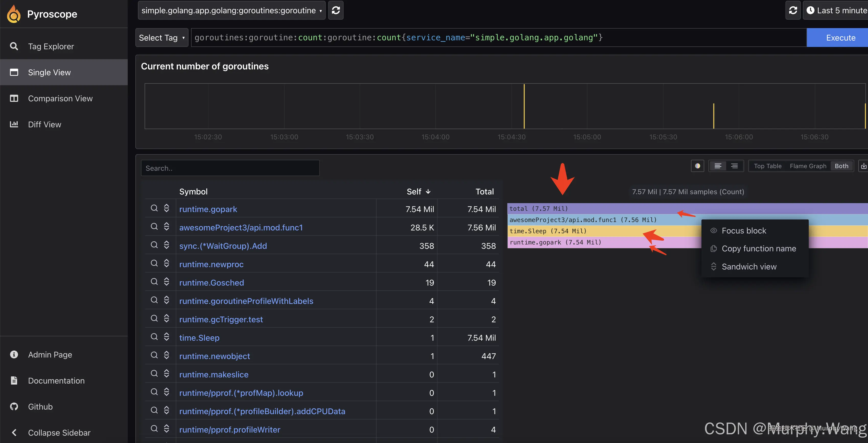Open the flame graph color palette selector
This screenshot has height=443, width=868.
tap(698, 166)
